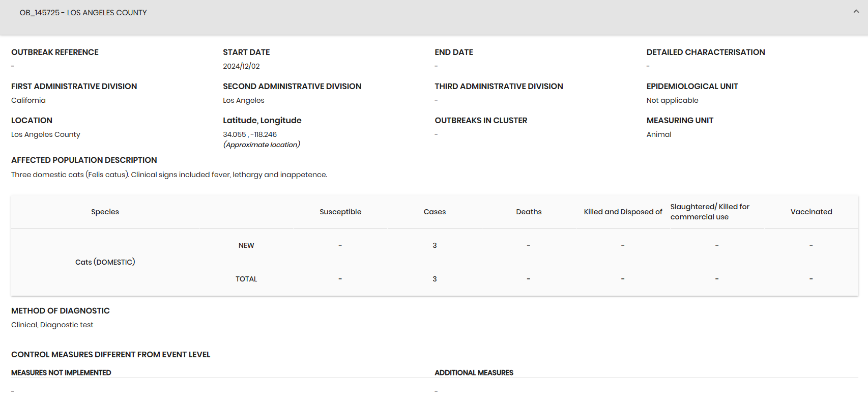Click the Measures Not Implemented heading

61,373
